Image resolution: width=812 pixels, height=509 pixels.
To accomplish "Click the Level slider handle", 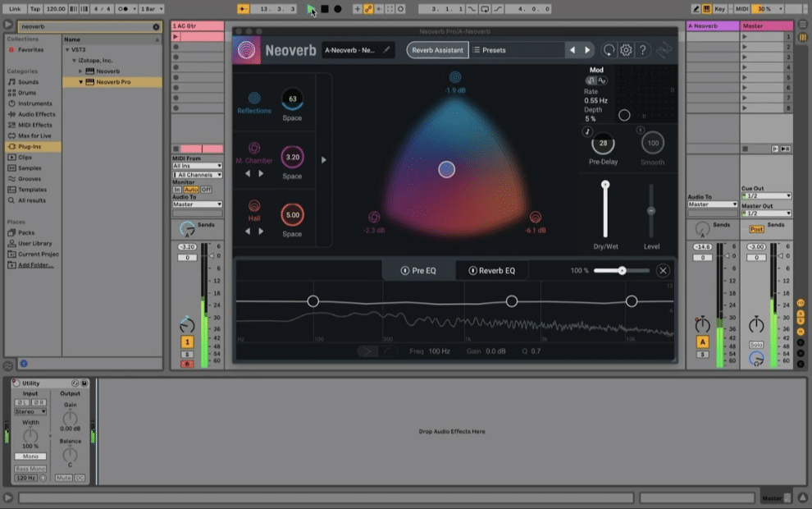I will [x=651, y=210].
